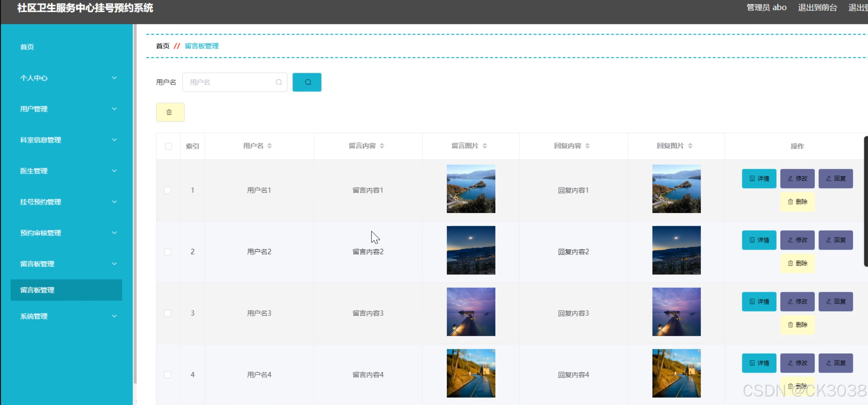Click 退出到前台 link in header
The image size is (868, 405).
coord(817,7)
